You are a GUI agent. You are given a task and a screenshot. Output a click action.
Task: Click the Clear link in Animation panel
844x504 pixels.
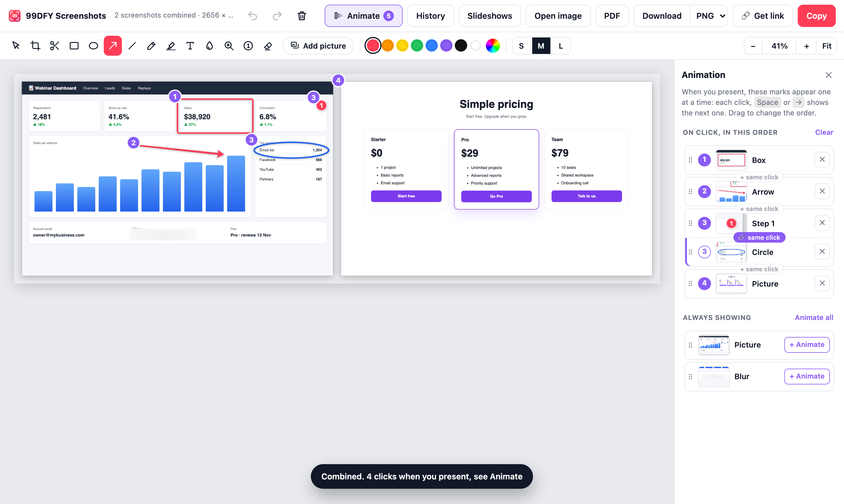point(824,132)
